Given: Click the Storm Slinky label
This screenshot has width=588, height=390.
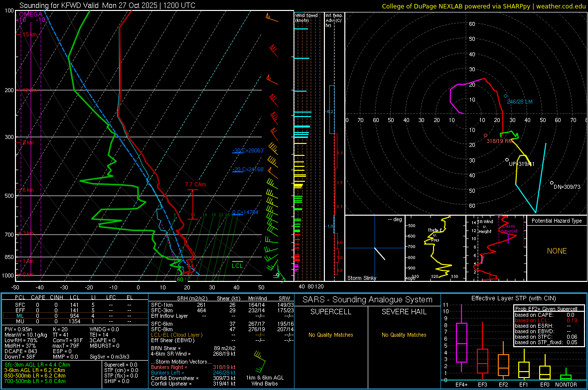Looking at the screenshot, I should pyautogui.click(x=361, y=278).
